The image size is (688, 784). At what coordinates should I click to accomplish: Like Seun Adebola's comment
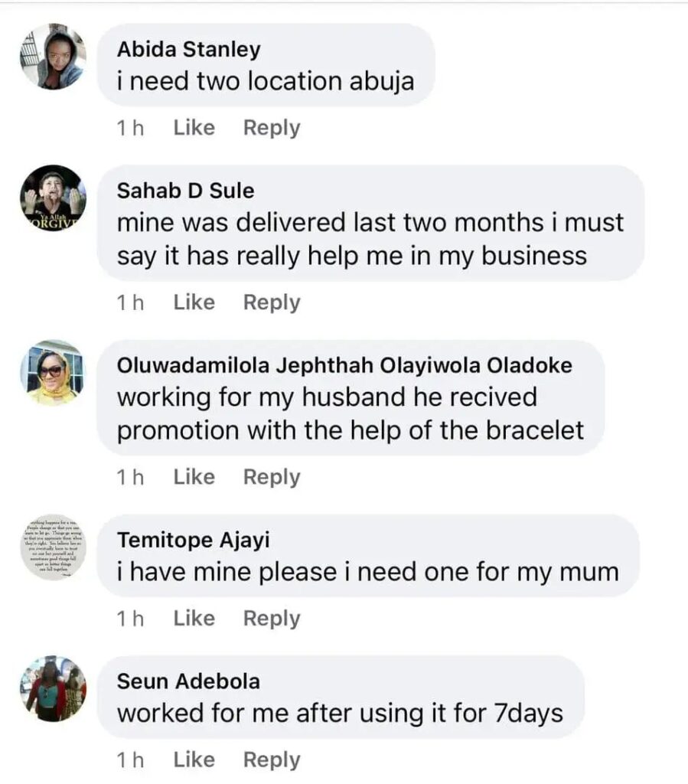pyautogui.click(x=194, y=759)
